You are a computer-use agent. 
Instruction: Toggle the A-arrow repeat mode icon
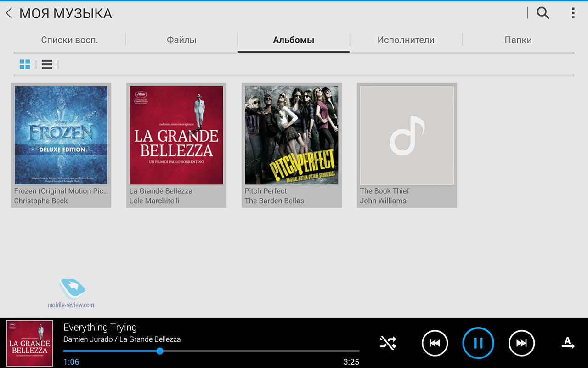(568, 343)
